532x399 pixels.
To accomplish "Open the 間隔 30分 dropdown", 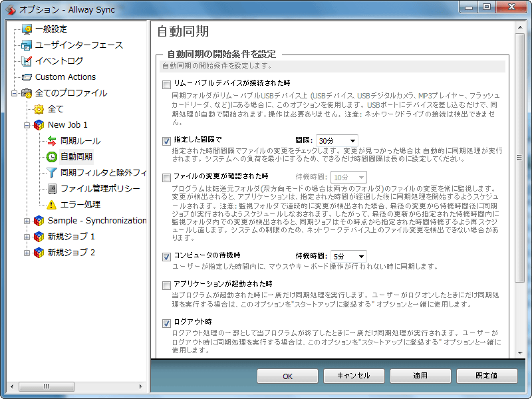I will pyautogui.click(x=336, y=140).
